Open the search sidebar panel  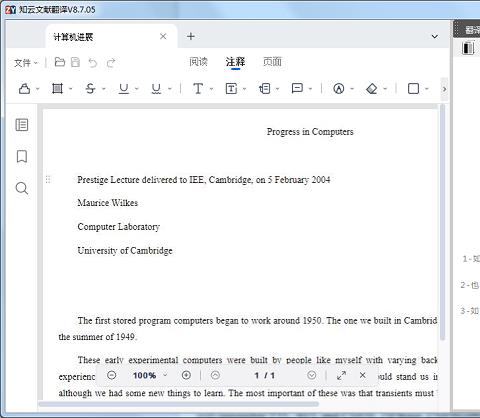22,188
